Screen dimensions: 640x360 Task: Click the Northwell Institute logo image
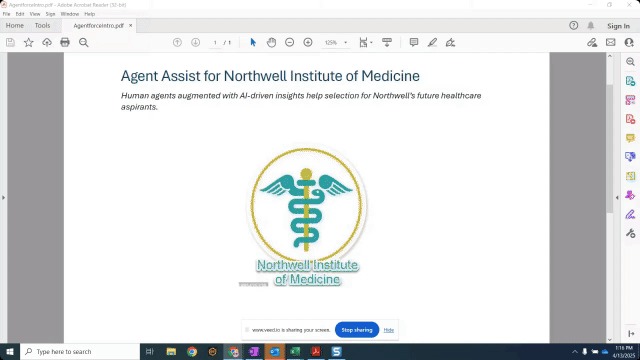(307, 216)
